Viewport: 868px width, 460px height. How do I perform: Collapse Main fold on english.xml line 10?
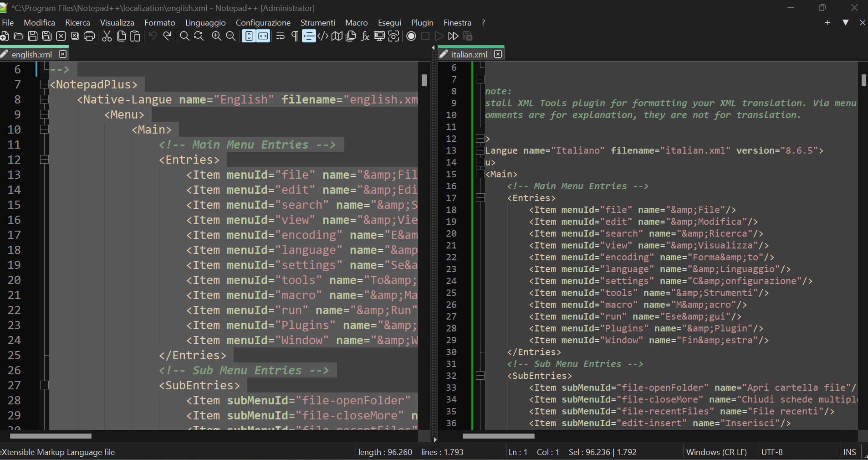click(x=44, y=129)
